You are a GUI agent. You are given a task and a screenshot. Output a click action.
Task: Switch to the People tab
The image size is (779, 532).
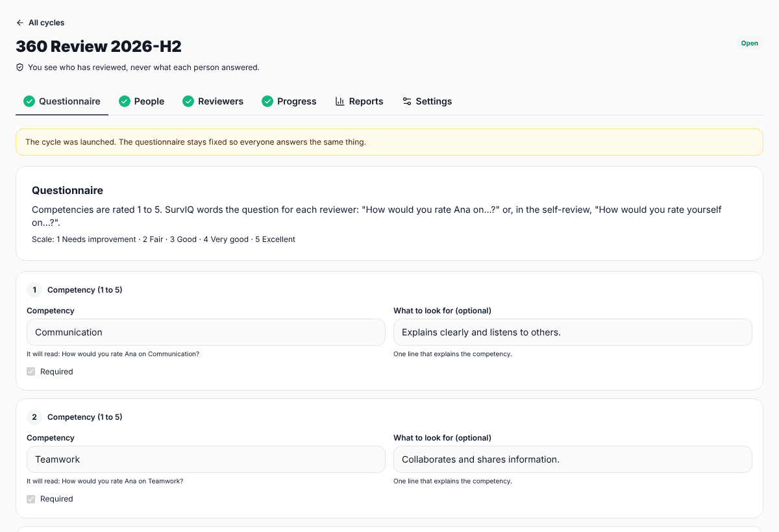click(142, 101)
